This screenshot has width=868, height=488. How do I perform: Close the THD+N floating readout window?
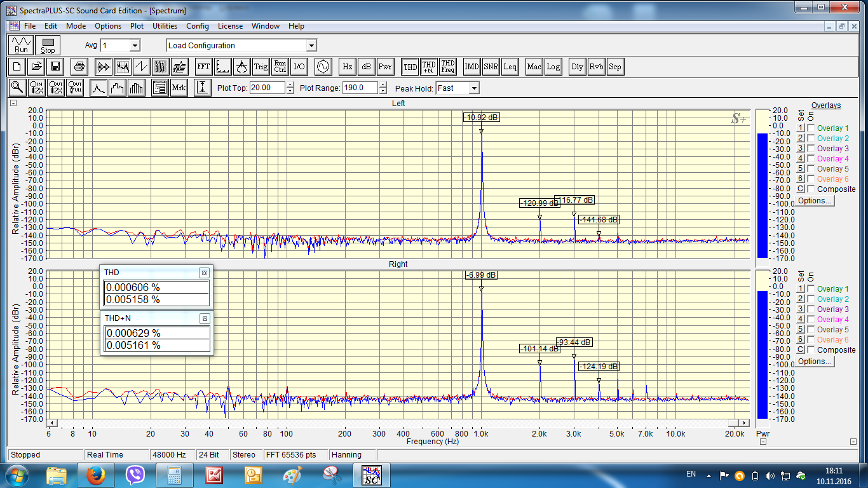[x=204, y=318]
